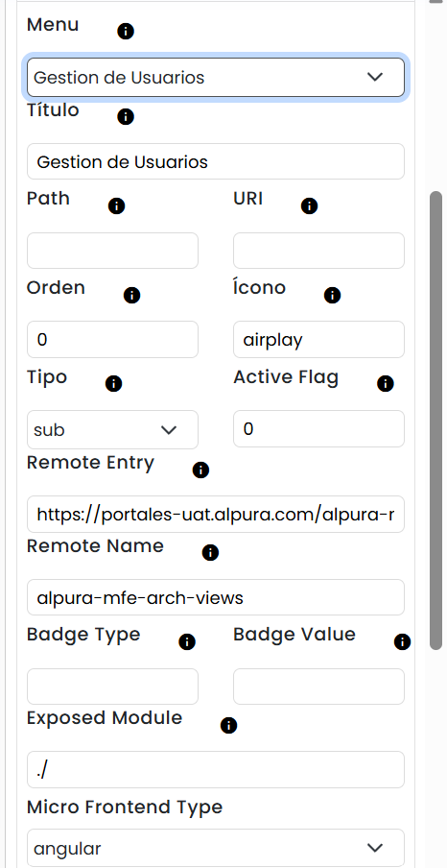Show the Path field info tooltip icon
This screenshot has height=868, width=447.
116,205
